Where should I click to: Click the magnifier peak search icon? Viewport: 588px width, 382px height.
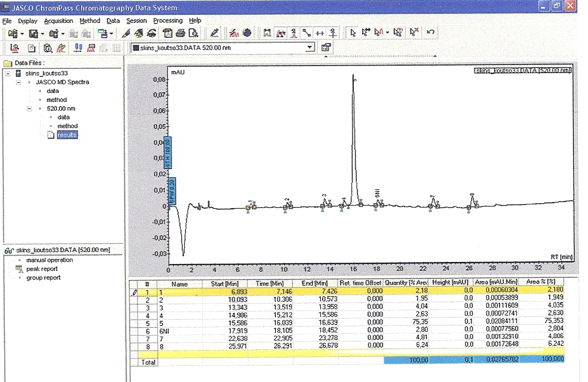[14, 48]
